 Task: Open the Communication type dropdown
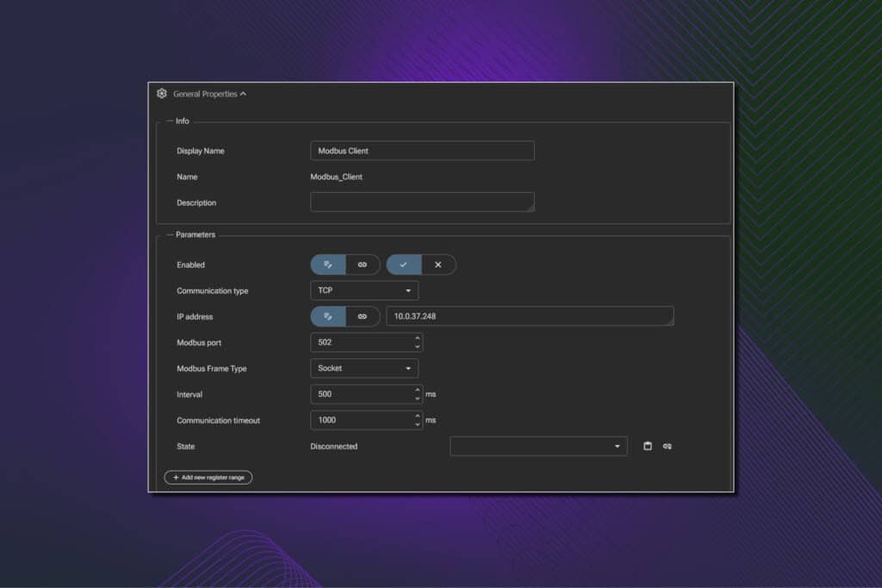tap(364, 291)
